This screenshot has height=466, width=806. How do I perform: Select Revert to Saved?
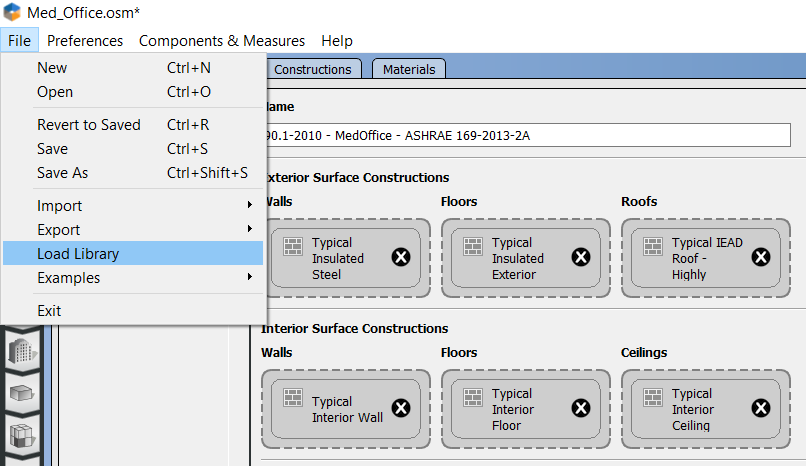pos(133,125)
